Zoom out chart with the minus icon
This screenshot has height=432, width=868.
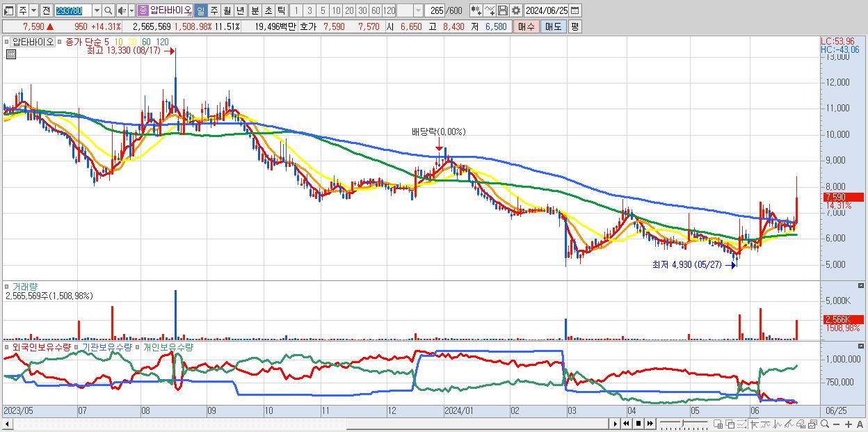[836, 424]
